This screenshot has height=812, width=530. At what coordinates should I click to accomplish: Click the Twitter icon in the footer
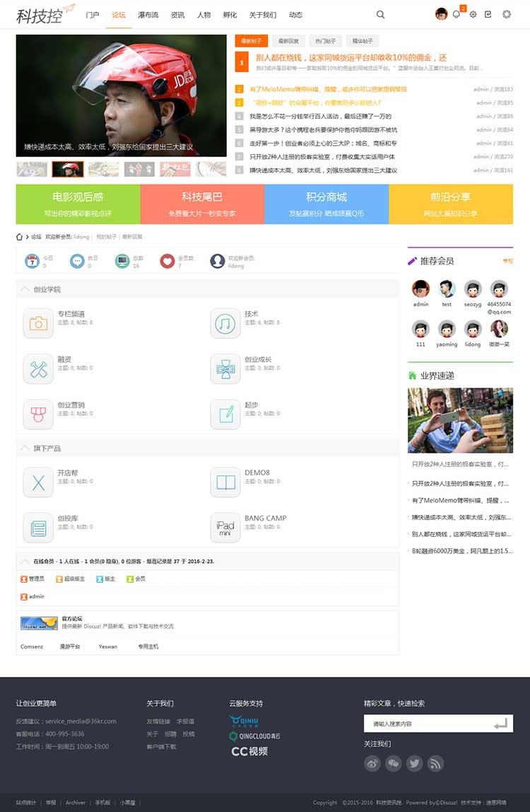(x=414, y=763)
